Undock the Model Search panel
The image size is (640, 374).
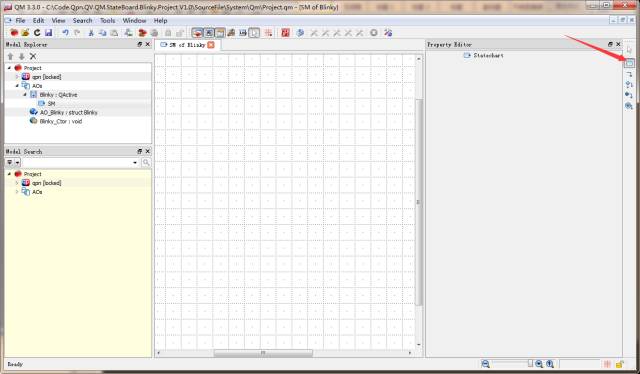[139, 151]
